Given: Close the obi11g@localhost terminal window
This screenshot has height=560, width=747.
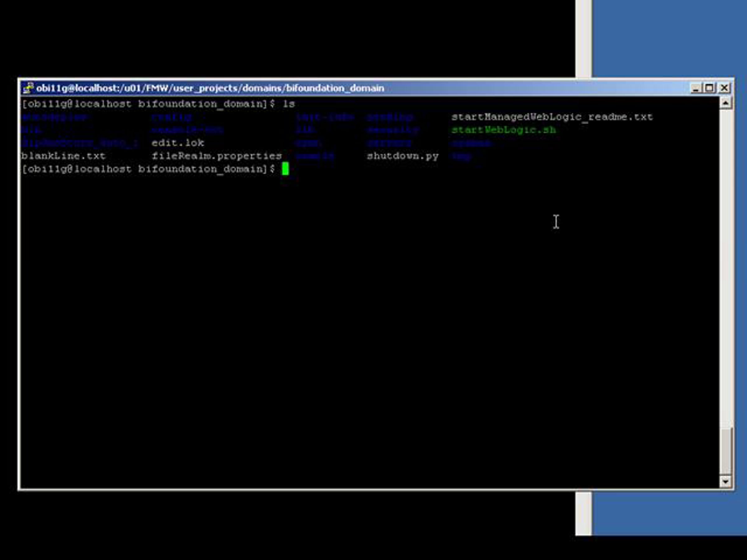Looking at the screenshot, I should pos(724,88).
